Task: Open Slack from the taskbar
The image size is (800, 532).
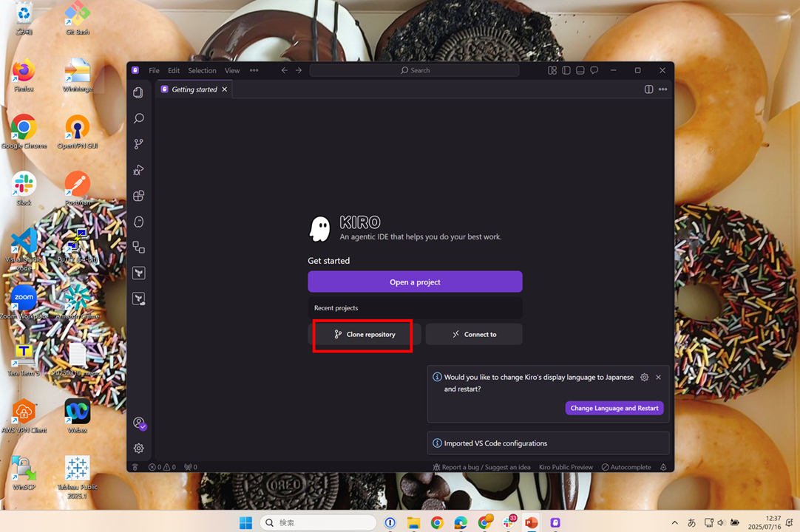Action: point(509,522)
